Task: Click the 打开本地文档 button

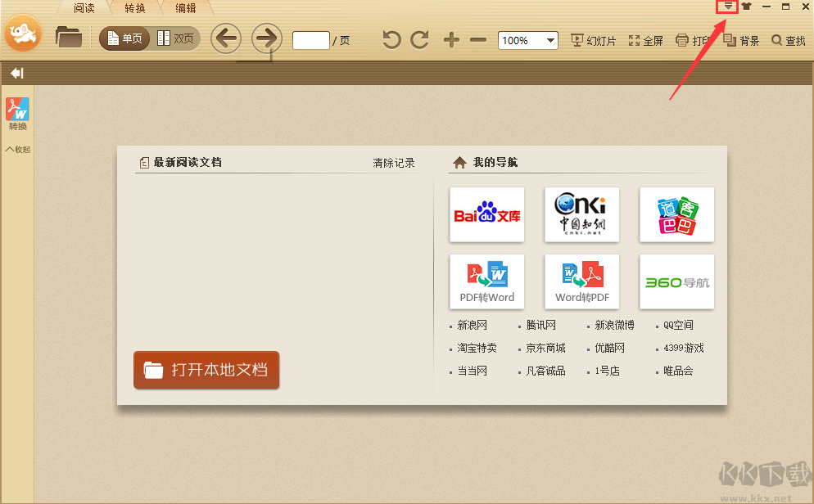Action: [x=206, y=370]
